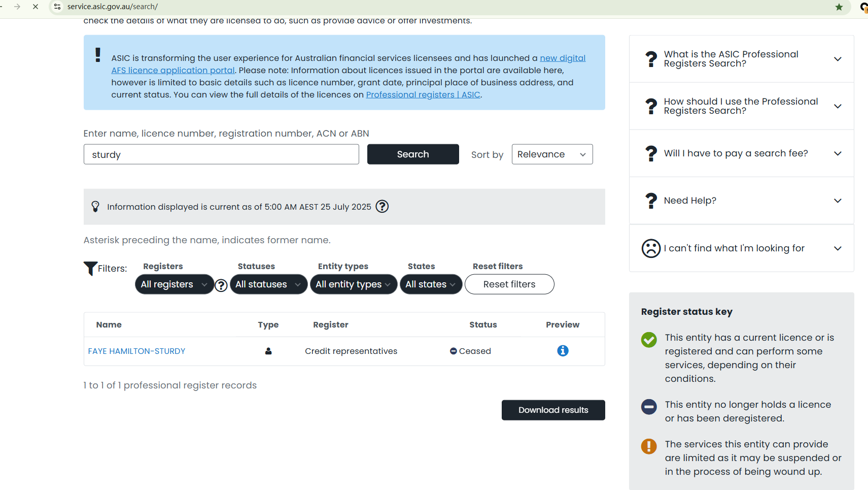Click the stop loading X icon
The image size is (868, 490).
36,7
